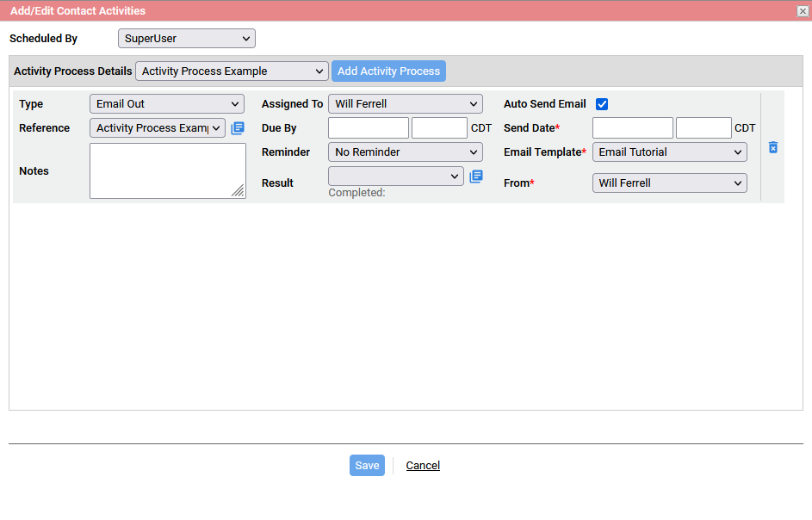Expand the From dropdown showing Will Ferrell
This screenshot has height=520, width=812.
coord(669,183)
